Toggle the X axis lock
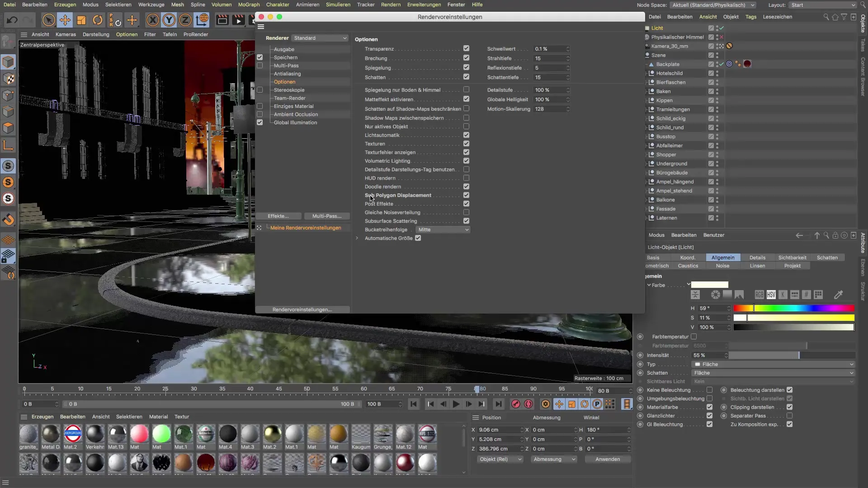This screenshot has height=488, width=868. pyautogui.click(x=153, y=20)
